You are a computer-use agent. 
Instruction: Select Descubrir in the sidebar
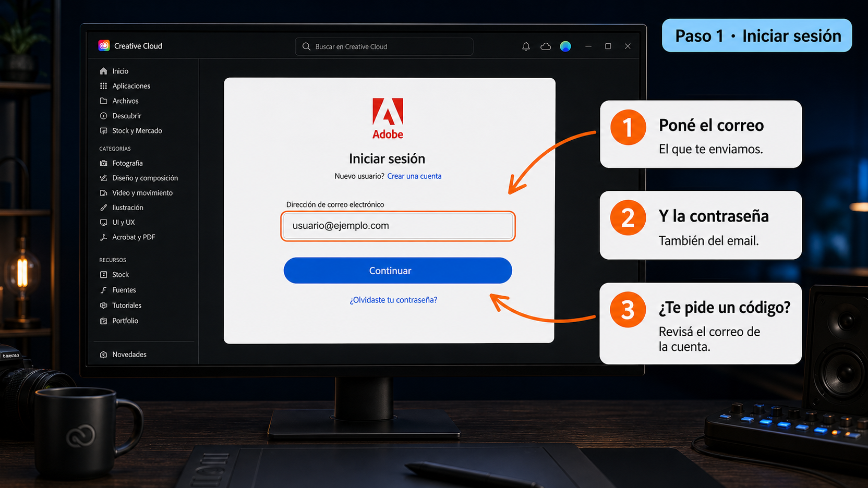(x=127, y=116)
